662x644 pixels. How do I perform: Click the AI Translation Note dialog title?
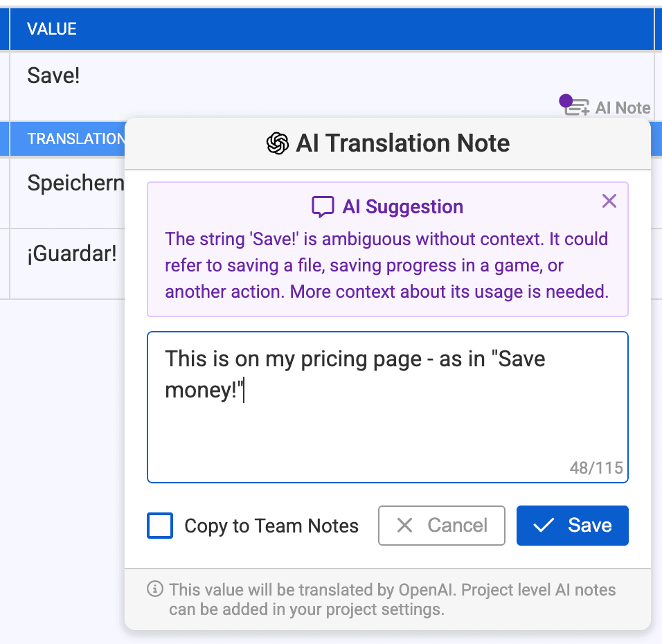[403, 143]
